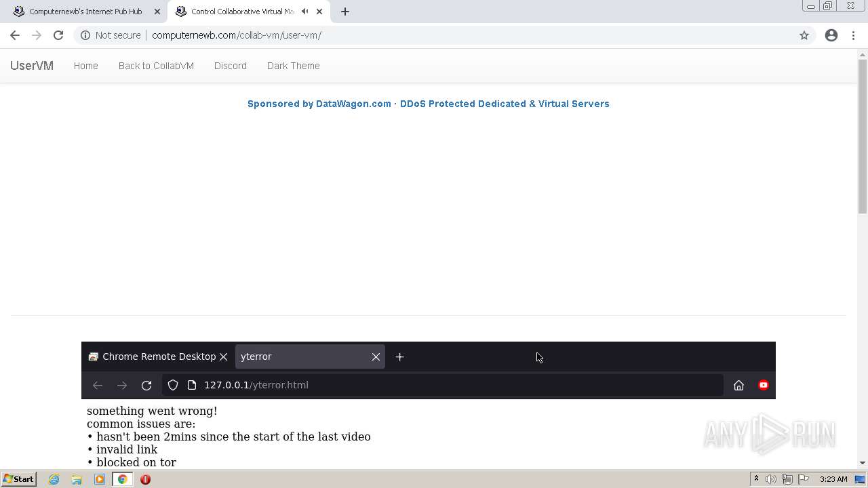Reload the UserVM page in Chrome
868x488 pixels.
pyautogui.click(x=58, y=35)
